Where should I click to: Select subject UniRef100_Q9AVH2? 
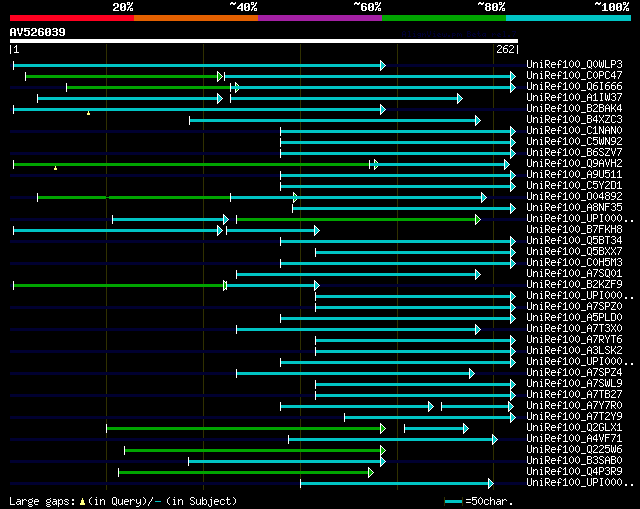pos(574,164)
